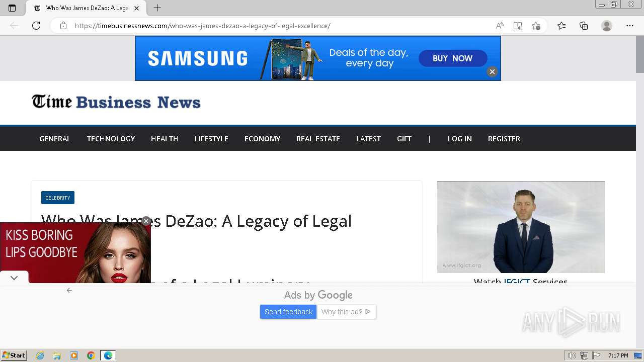Click the network tray icon
Image resolution: width=644 pixels, height=362 pixels.
[584, 355]
